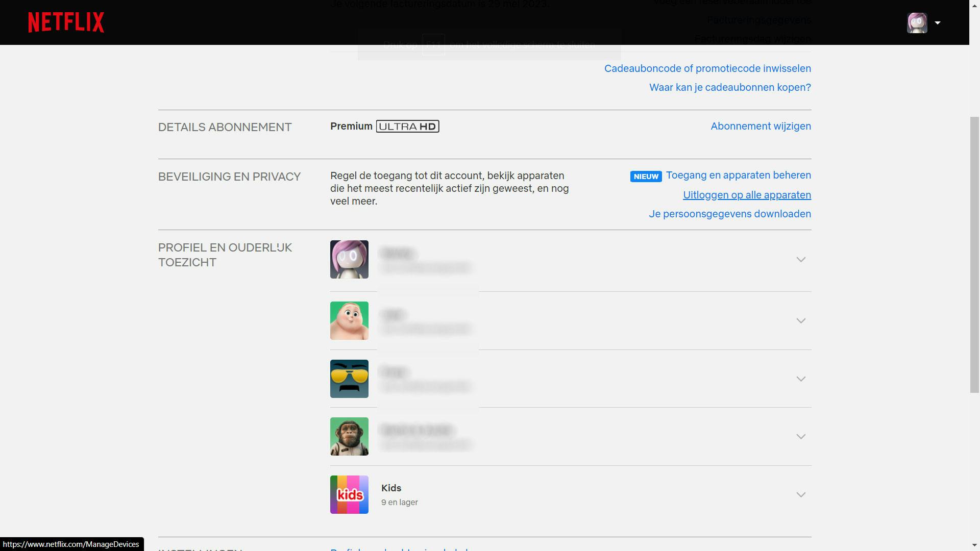Open Toegang en apparaten beheren

click(x=738, y=175)
